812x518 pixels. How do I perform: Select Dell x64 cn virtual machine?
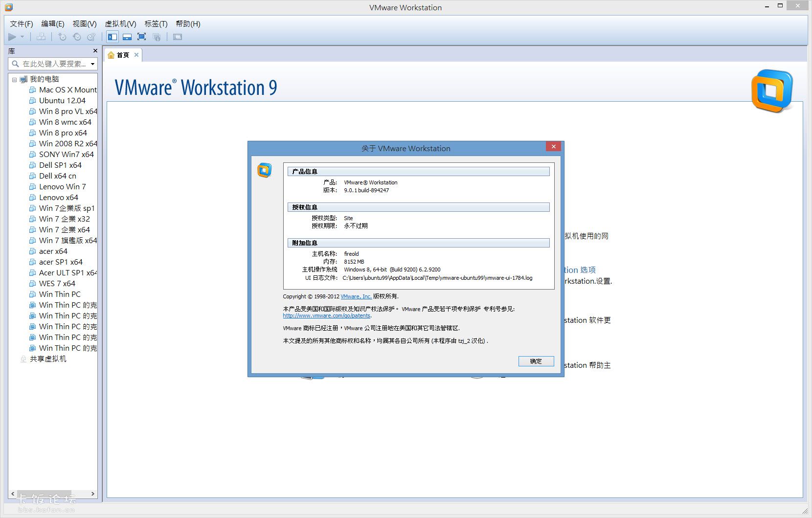(x=58, y=176)
